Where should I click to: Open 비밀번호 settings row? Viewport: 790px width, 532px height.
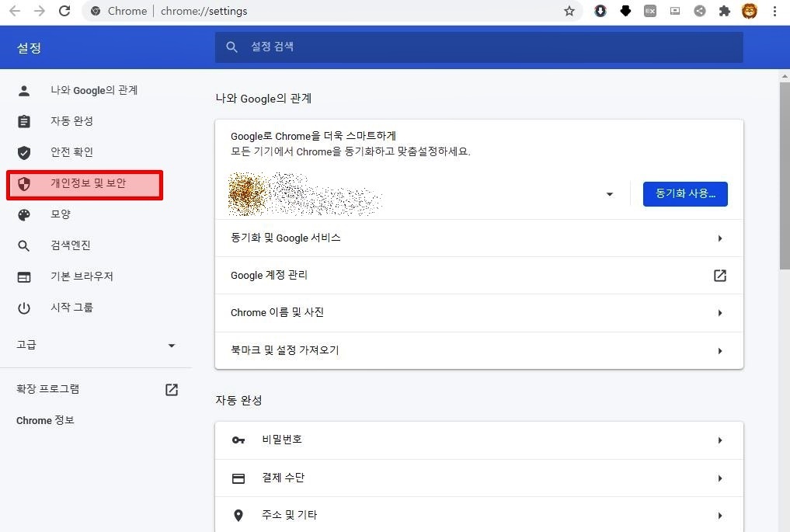point(479,440)
